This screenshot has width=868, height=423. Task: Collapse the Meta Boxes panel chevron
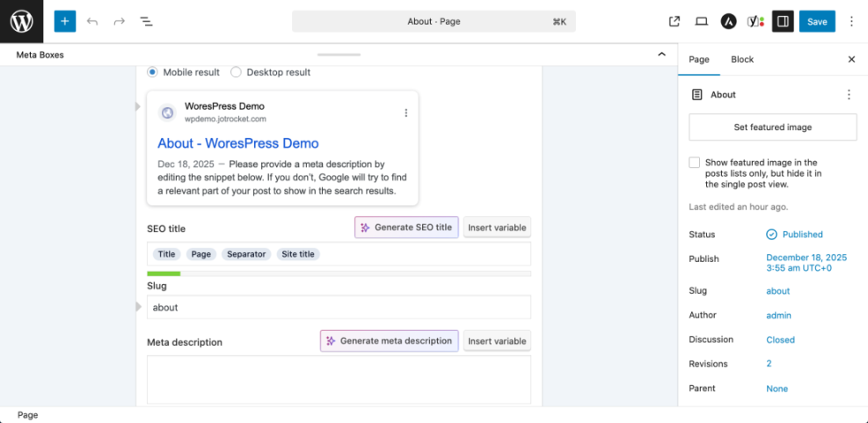pyautogui.click(x=661, y=55)
